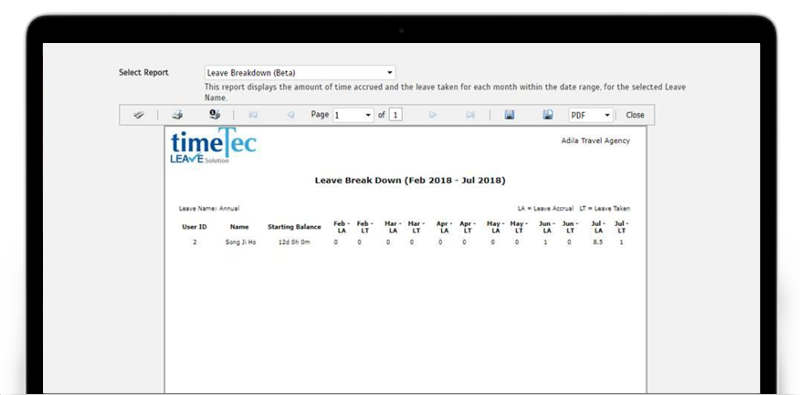Screen dimensions: 800x395
Task: Open the Select Report dropdown
Action: coord(299,72)
